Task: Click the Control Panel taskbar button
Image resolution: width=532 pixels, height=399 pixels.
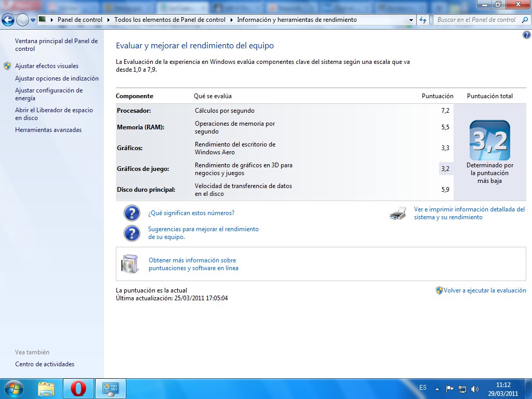Action: click(111, 389)
